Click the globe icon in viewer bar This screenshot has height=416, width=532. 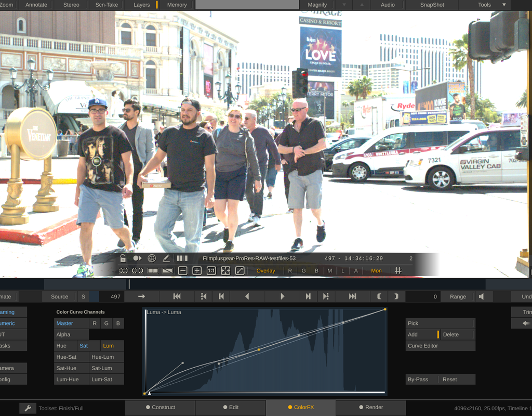point(152,258)
